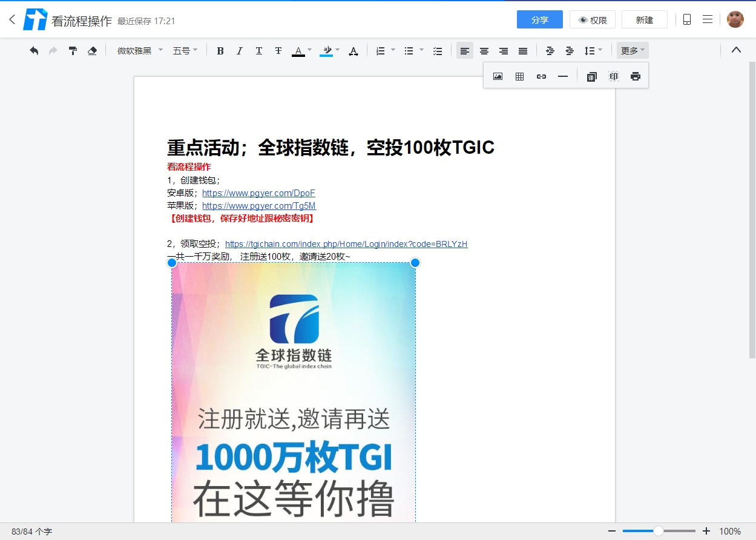756x540 pixels.
Task: Select the 全球指数链 promotional image
Action: click(294, 392)
